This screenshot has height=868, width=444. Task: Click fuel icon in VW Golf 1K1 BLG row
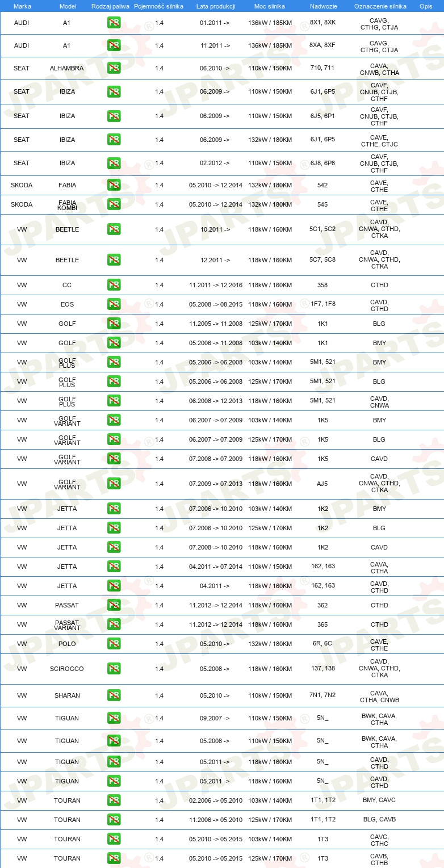[114, 324]
